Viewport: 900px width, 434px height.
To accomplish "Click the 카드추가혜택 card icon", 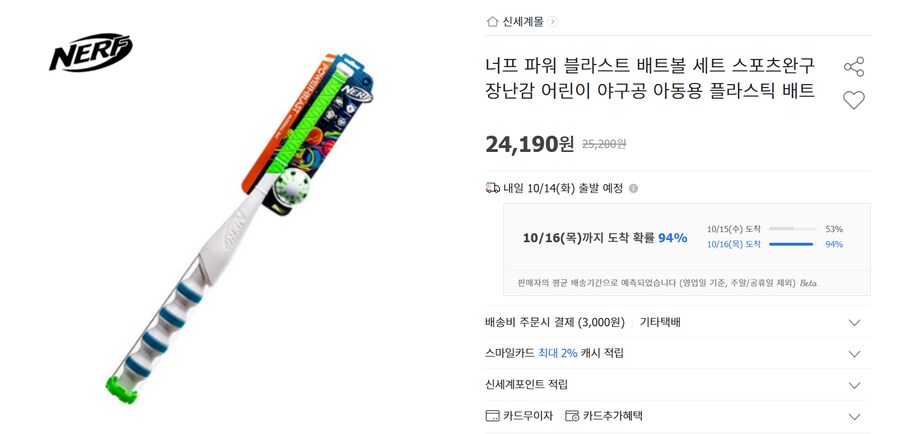I will coord(572,416).
